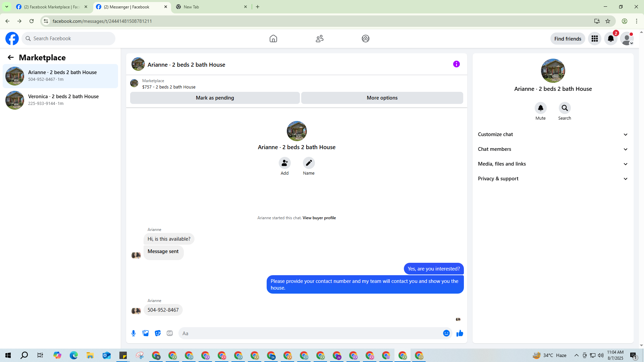
Task: Open the Friends icon in top navigation
Action: 320,39
